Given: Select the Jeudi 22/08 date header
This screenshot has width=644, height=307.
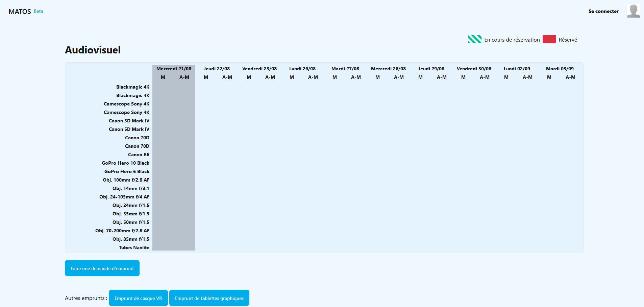Looking at the screenshot, I should [x=217, y=69].
